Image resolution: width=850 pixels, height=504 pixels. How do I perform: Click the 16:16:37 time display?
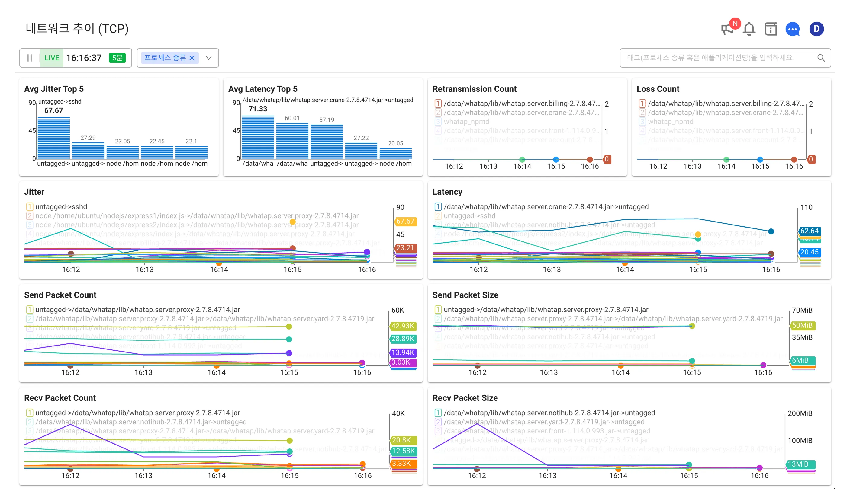tap(84, 58)
